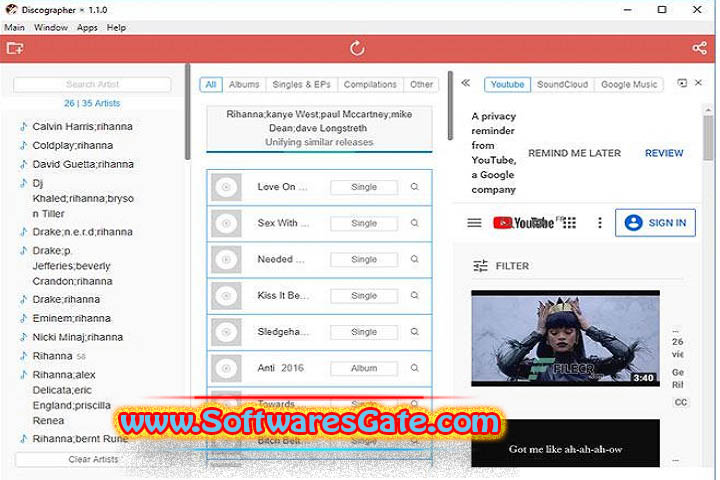720x480 pixels.
Task: Click disc cover icon of Needed release
Action: click(x=226, y=260)
